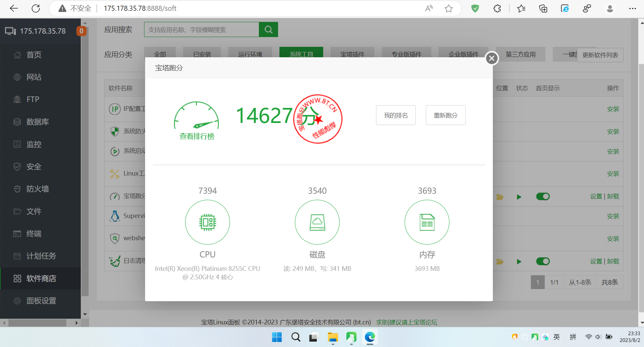This screenshot has height=347, width=644.
Task: Click the green search magnifier button
Action: 268,30
